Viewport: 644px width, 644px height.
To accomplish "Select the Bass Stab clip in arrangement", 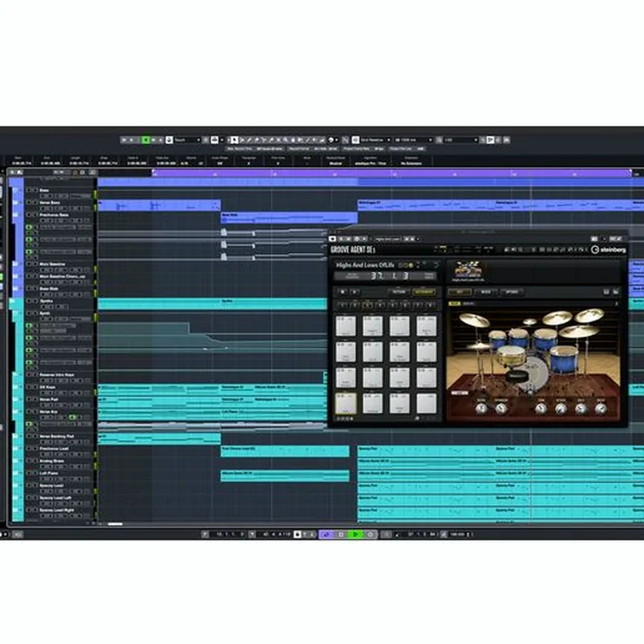I will 289,217.
